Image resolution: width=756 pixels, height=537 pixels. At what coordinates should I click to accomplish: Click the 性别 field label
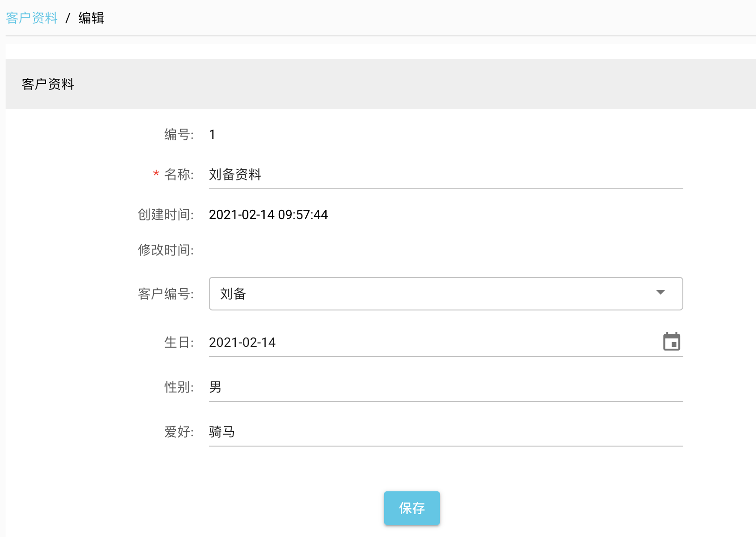click(x=179, y=387)
